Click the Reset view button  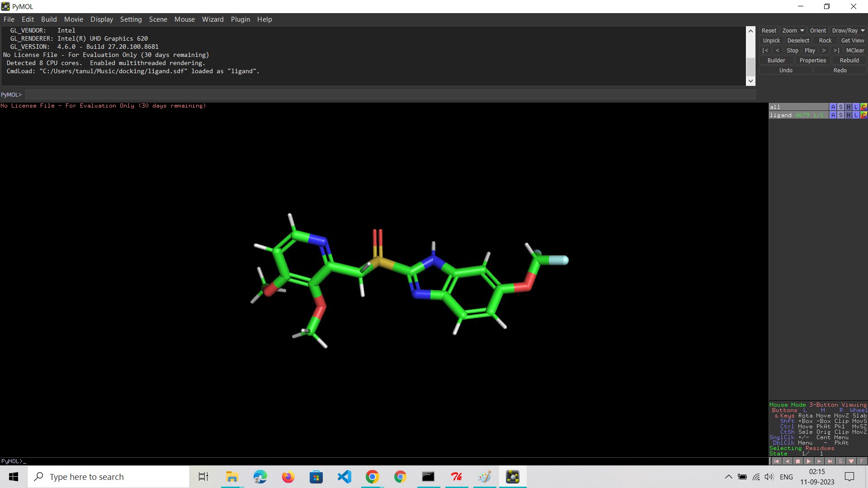(x=769, y=31)
